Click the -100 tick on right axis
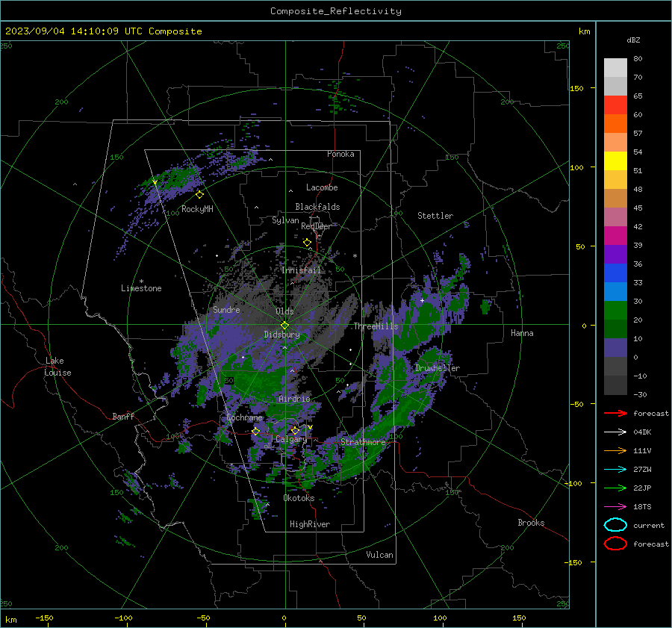Image resolution: width=672 pixels, height=628 pixels. pyautogui.click(x=573, y=483)
